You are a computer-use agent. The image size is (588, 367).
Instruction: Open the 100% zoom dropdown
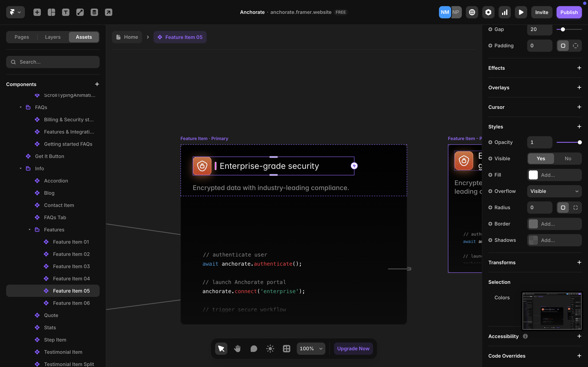(x=311, y=349)
